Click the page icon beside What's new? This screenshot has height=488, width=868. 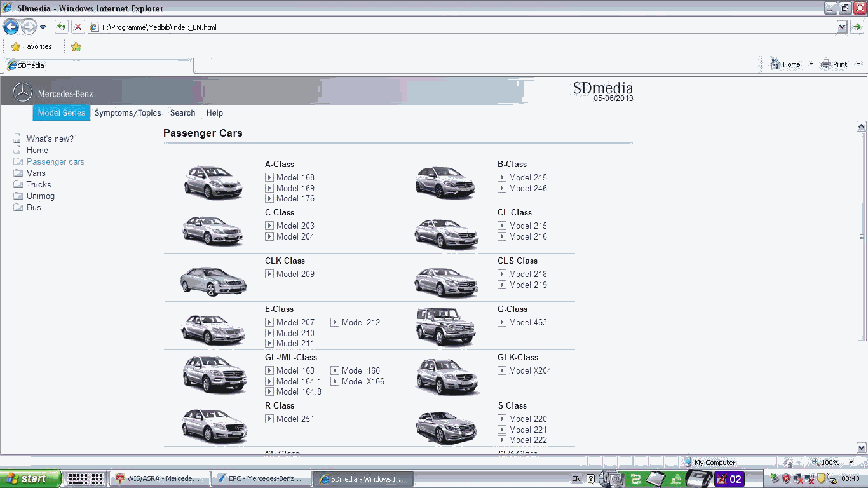[18, 139]
